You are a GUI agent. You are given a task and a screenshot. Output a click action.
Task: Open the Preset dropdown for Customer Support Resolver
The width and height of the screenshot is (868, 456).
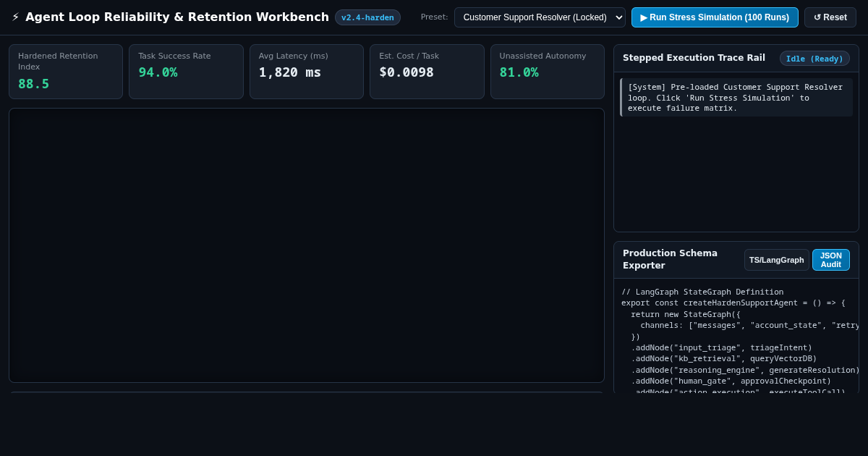tap(540, 17)
